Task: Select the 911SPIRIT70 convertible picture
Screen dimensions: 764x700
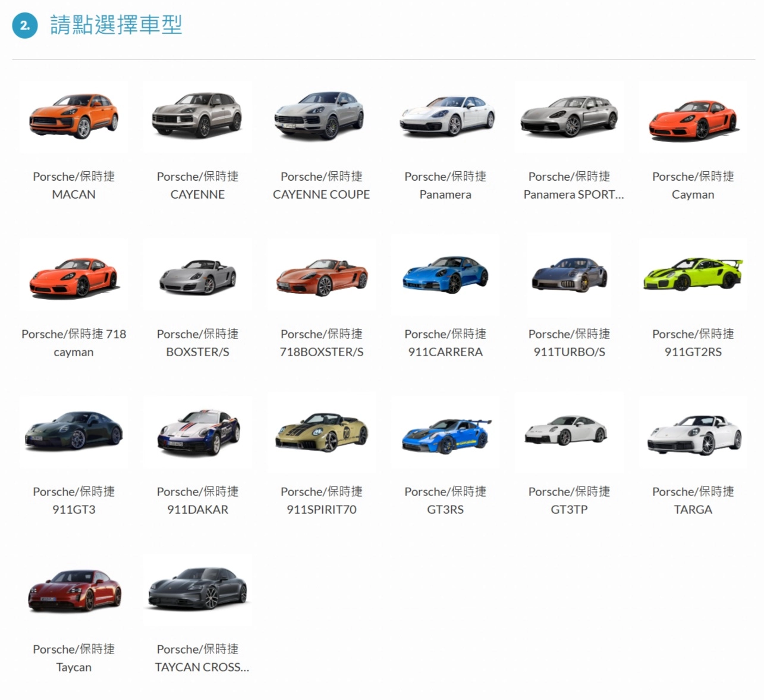Action: point(321,432)
